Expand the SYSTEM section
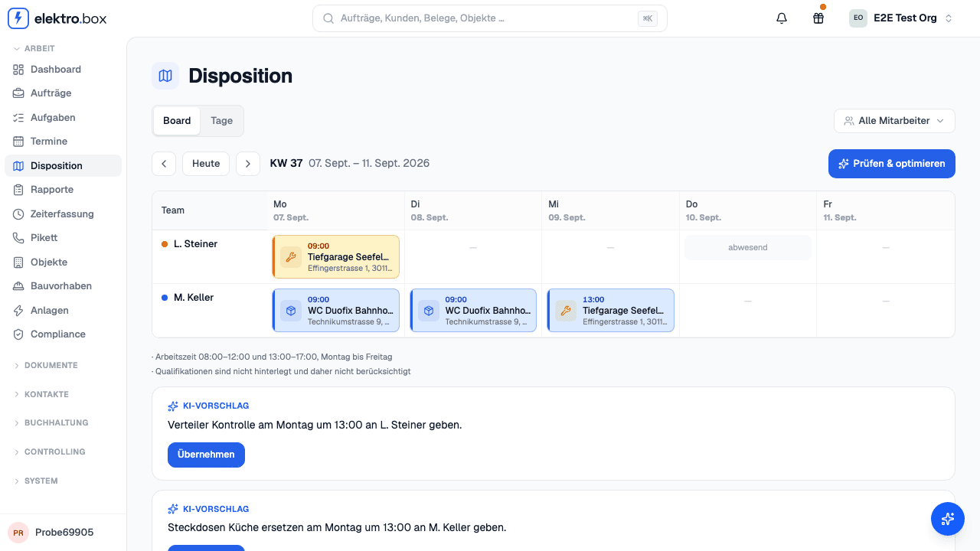Viewport: 980px width, 551px height. coord(36,481)
